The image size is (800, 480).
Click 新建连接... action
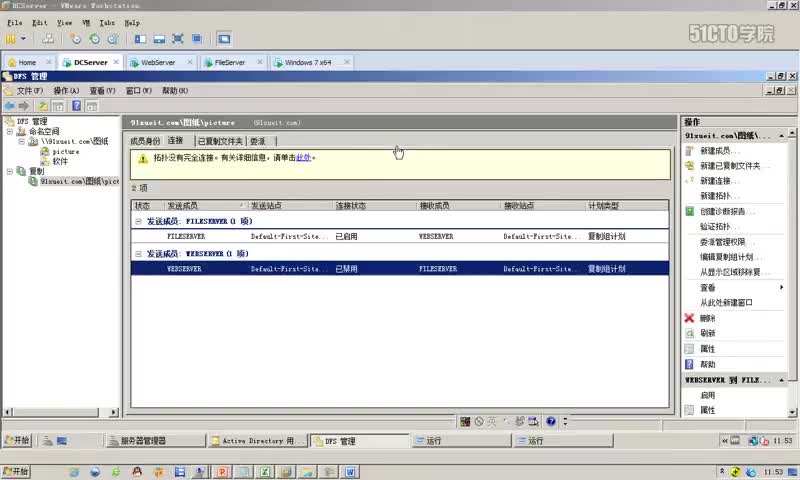coord(719,181)
